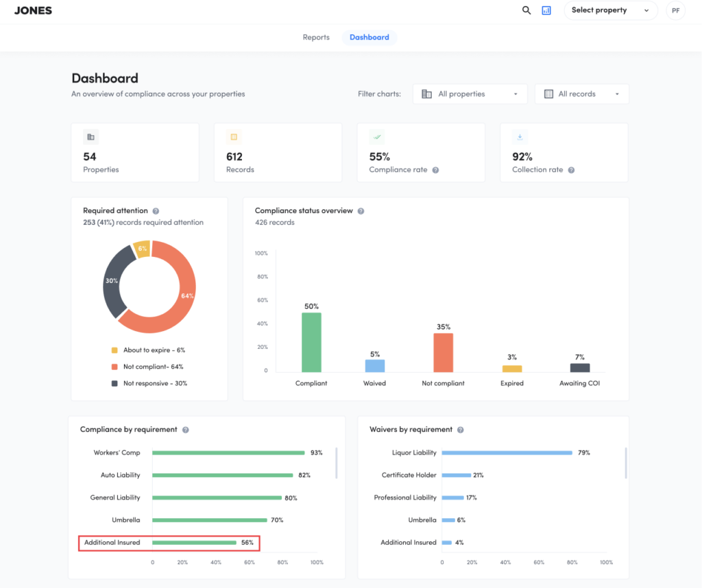The image size is (702, 588).
Task: Click the About to expire legend swatch
Action: [114, 350]
